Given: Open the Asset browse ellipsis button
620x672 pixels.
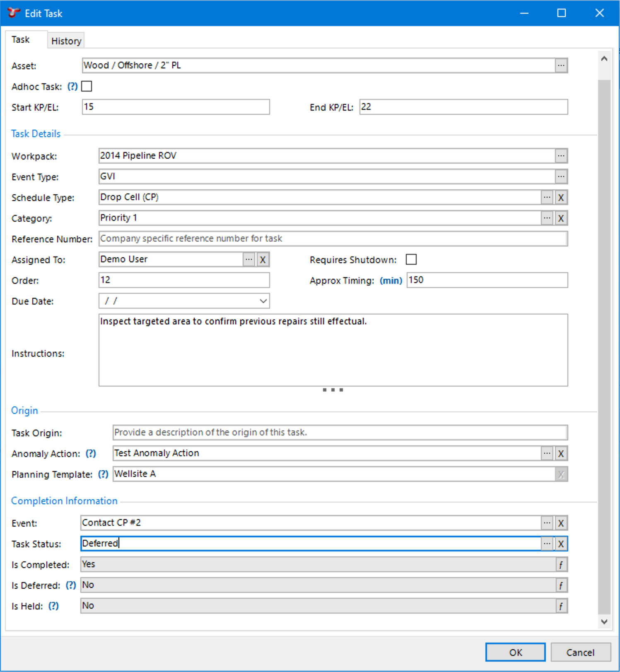Looking at the screenshot, I should [x=561, y=65].
